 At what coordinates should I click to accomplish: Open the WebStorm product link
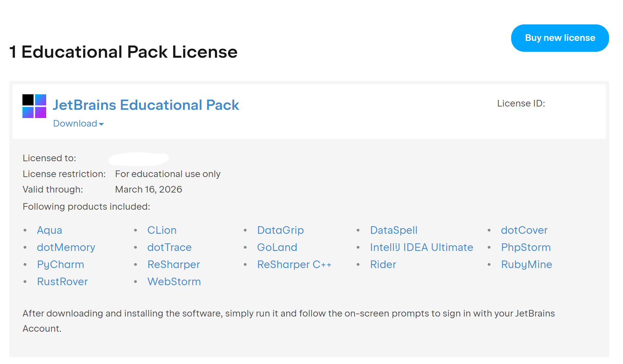174,282
